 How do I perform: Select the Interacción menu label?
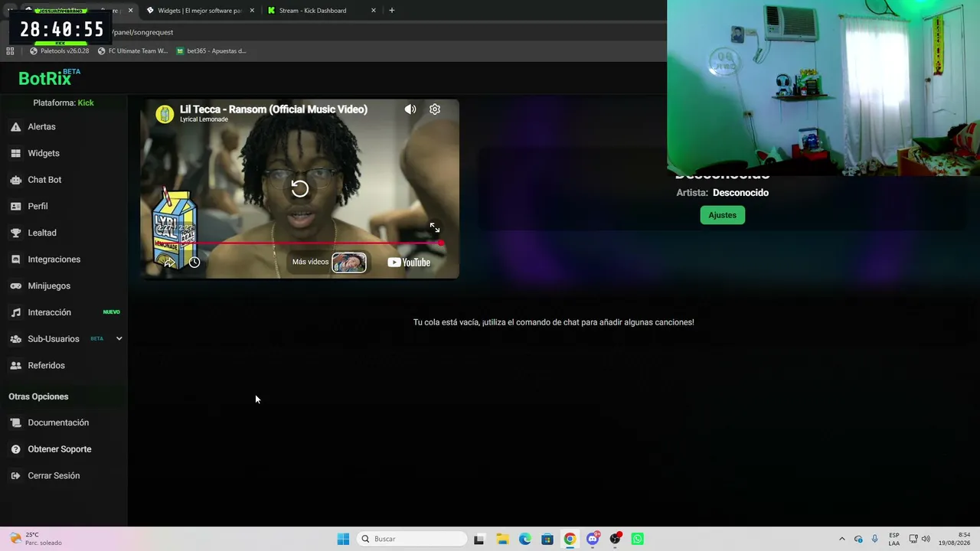[50, 312]
